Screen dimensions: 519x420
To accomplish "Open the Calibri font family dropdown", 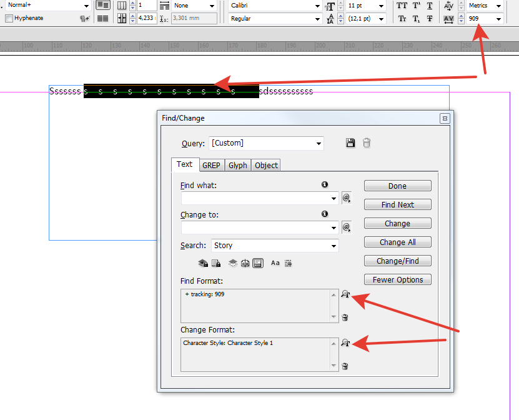I will [317, 6].
